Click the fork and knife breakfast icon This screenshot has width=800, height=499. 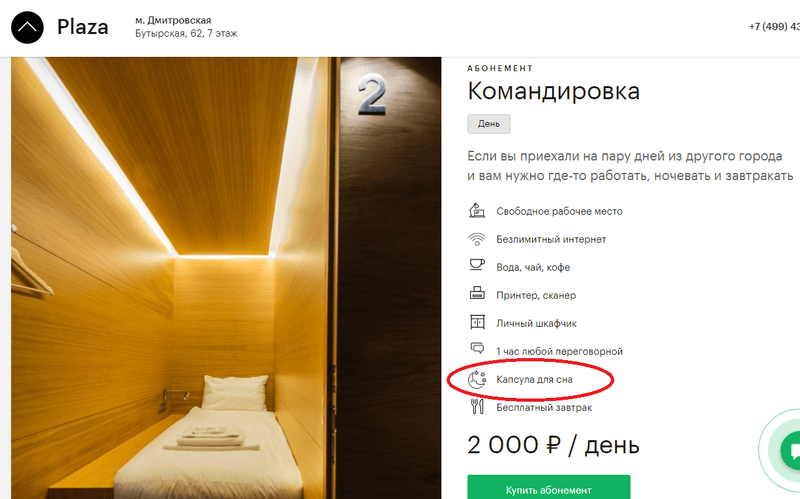click(477, 406)
